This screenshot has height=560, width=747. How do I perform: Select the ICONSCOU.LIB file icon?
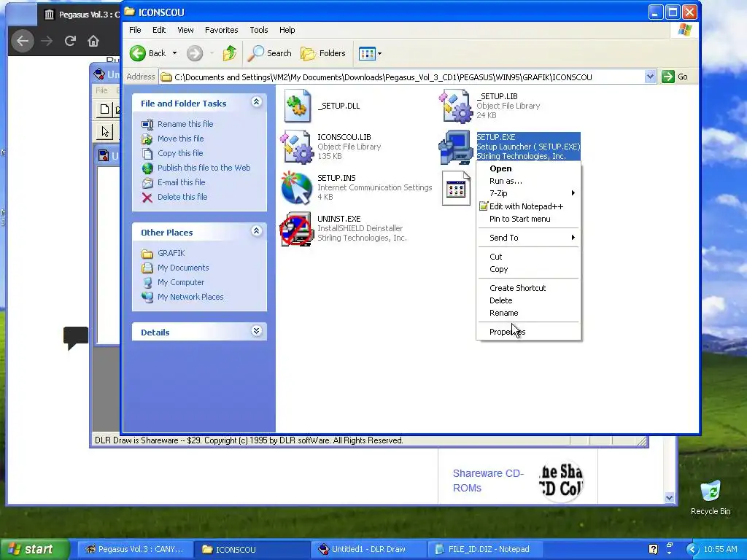(x=296, y=147)
